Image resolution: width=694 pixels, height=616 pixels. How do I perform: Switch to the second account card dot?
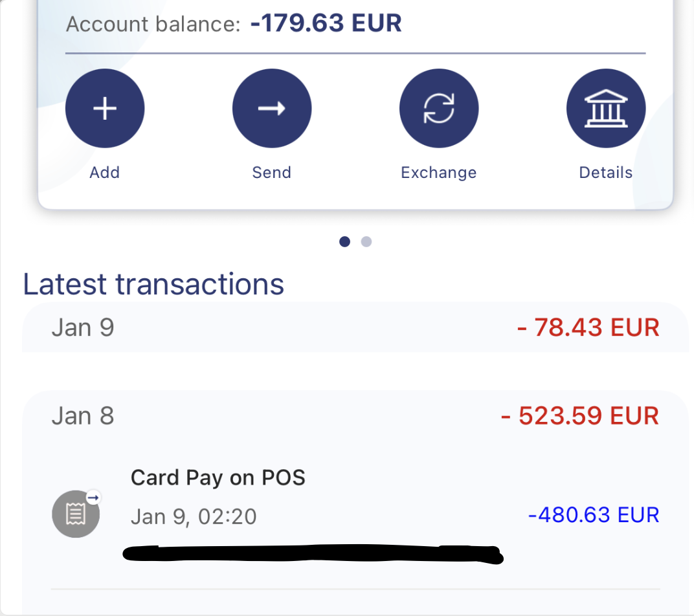pyautogui.click(x=366, y=242)
